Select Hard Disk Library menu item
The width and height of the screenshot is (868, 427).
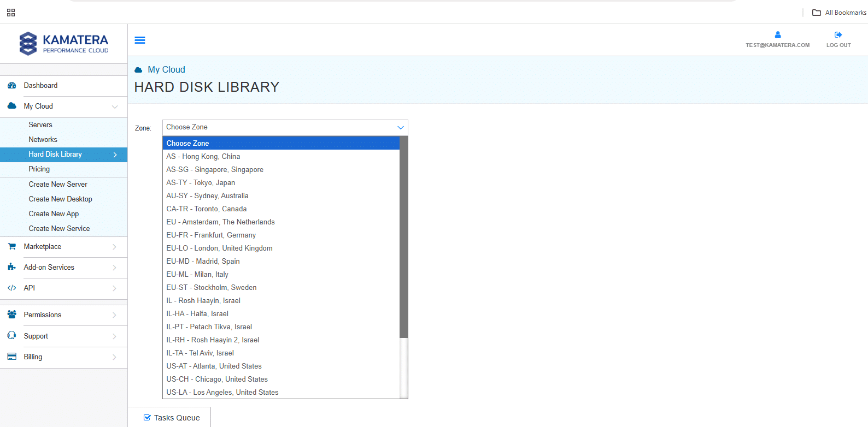(64, 155)
